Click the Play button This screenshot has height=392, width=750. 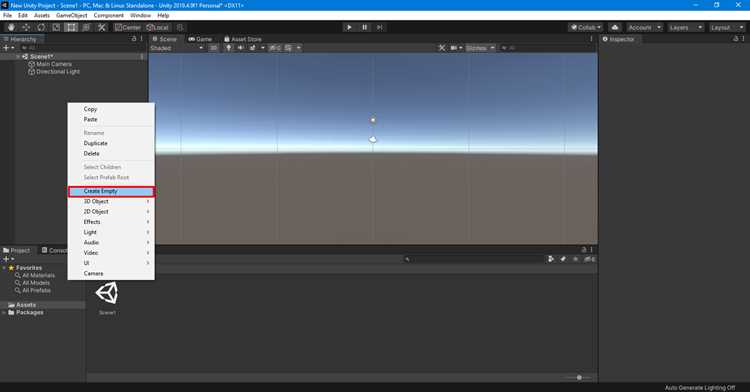click(x=349, y=27)
